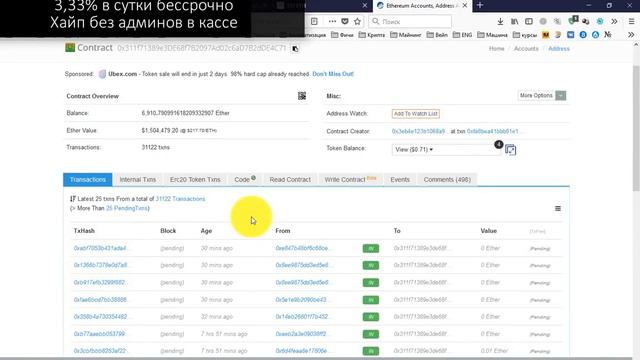Open the 31122 Transactions link
The image size is (640, 360).
click(180, 199)
